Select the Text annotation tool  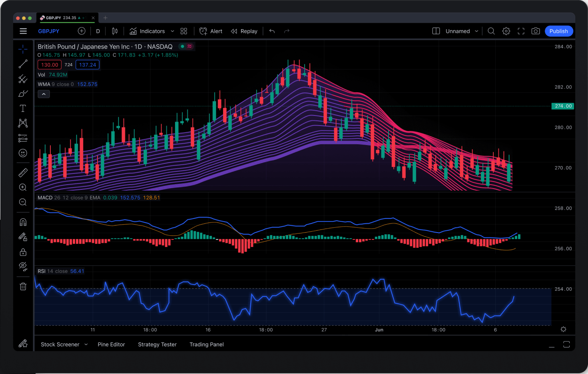pos(23,108)
